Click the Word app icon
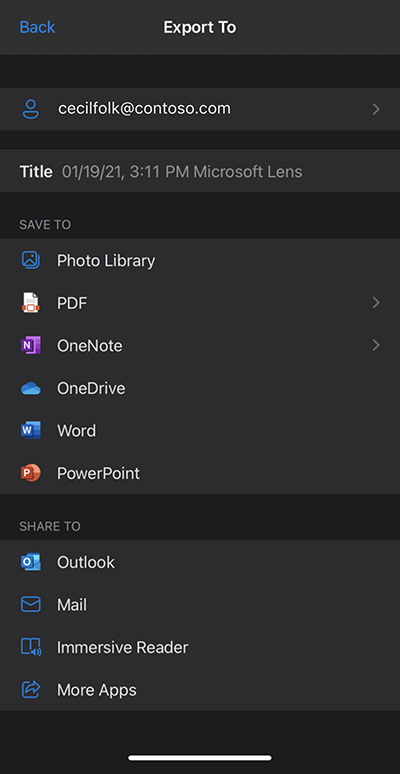 (x=31, y=430)
